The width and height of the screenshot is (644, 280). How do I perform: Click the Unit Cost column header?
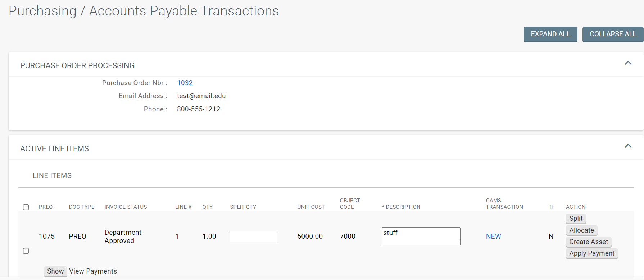[311, 207]
